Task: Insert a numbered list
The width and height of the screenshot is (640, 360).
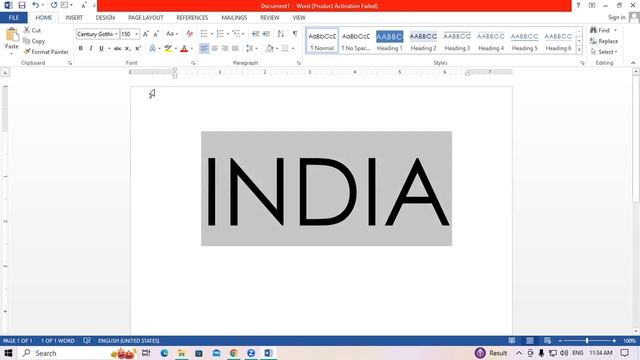Action: [220, 34]
